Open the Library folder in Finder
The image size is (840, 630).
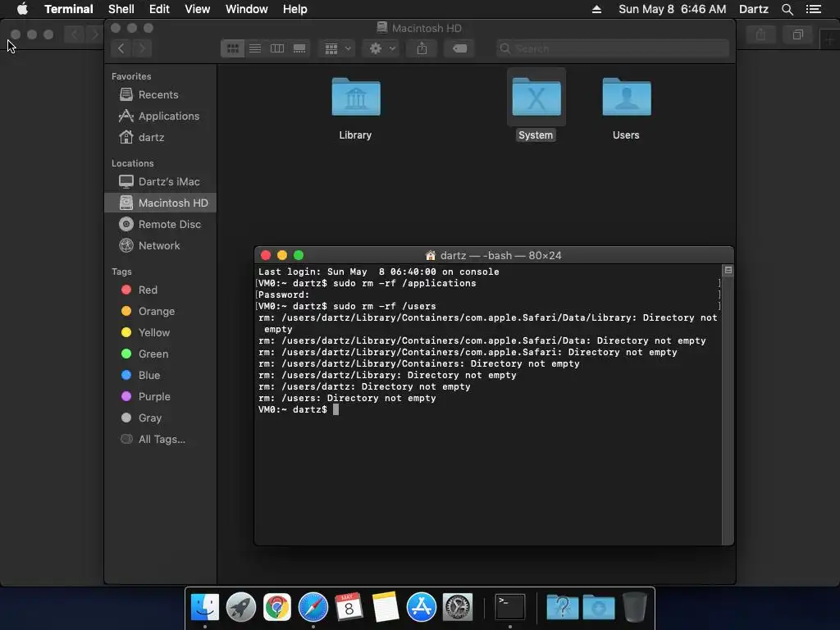[x=356, y=98]
